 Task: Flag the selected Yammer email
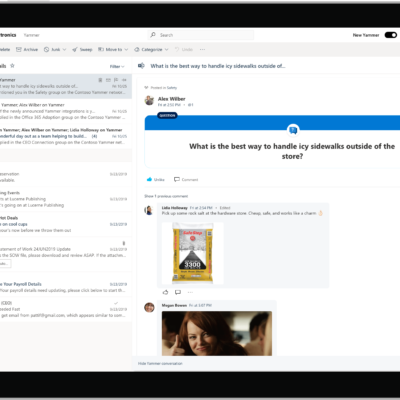point(116,80)
